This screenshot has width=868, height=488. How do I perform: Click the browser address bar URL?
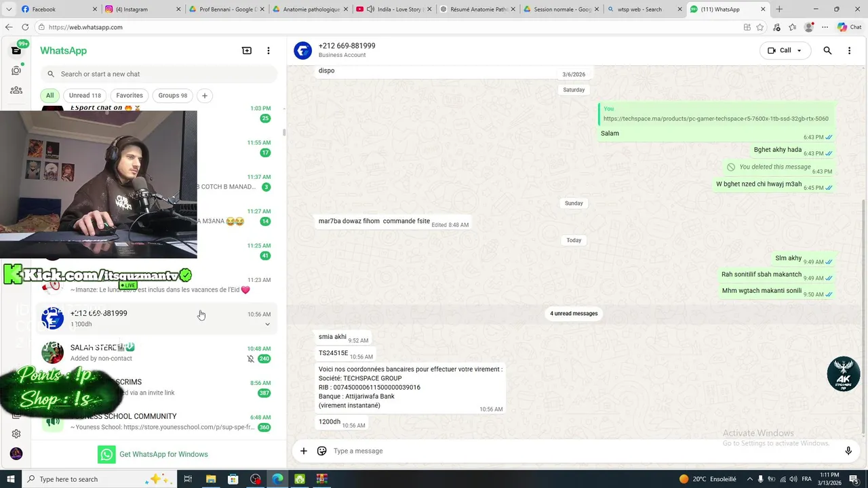(85, 27)
